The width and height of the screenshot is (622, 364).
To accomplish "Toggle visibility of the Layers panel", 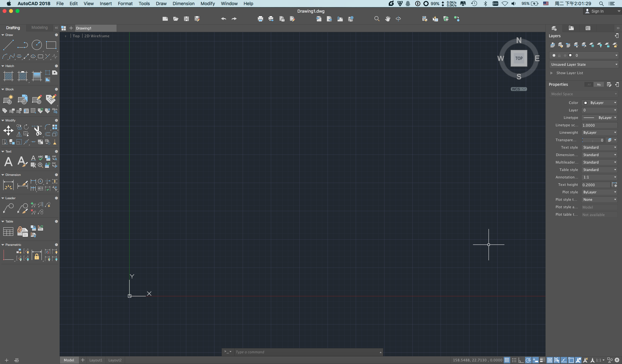I will coord(618,36).
